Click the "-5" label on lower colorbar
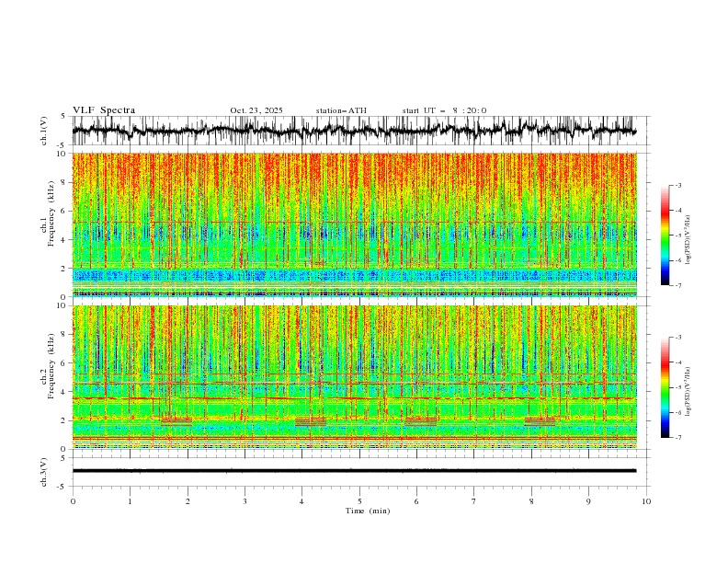This screenshot has height=563, width=728. click(x=677, y=387)
